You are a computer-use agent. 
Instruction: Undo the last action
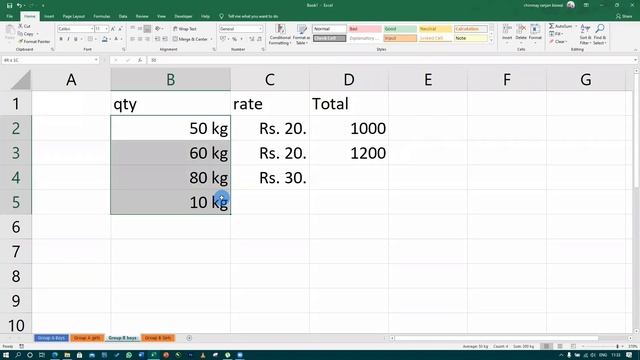click(19, 5)
